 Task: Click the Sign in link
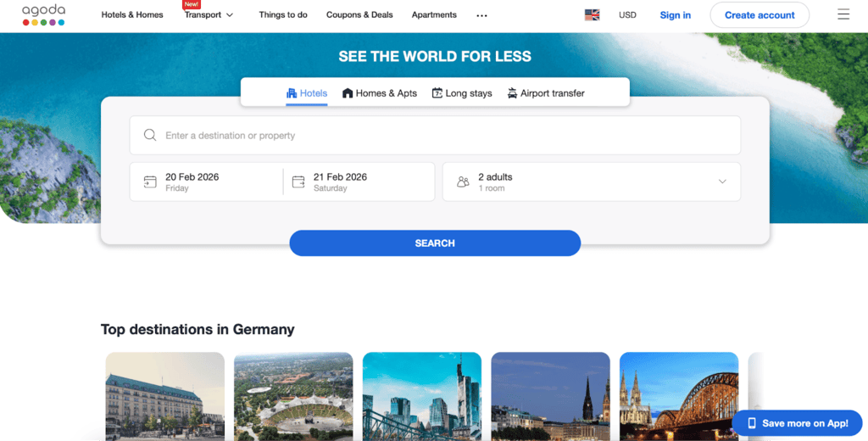click(x=675, y=15)
